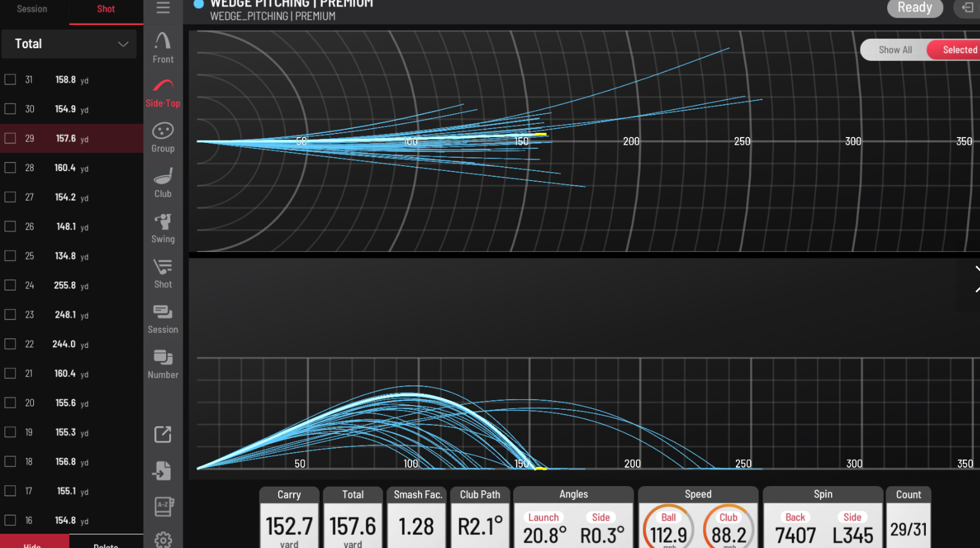Select shot 29 row with 157.6 yd

[x=71, y=138]
